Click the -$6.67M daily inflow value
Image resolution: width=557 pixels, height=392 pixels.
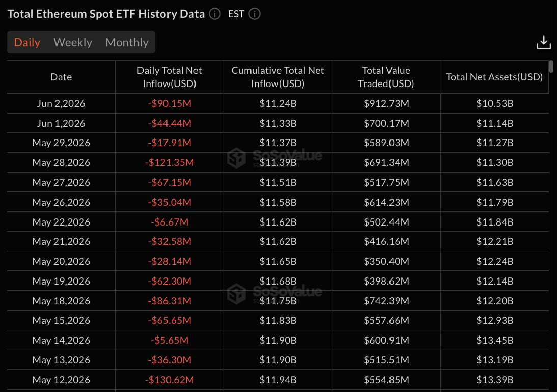point(170,222)
